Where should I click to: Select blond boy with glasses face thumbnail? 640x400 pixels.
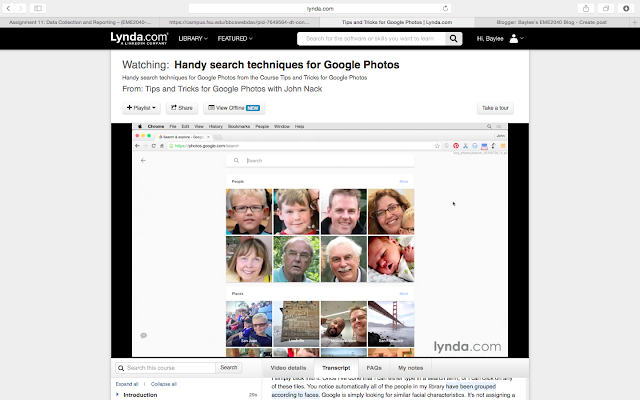pyautogui.click(x=249, y=211)
